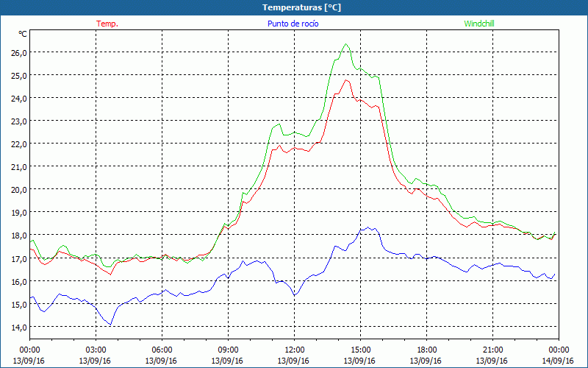This screenshot has height=368, width=588.
Task: Click the "25,0" y-axis value
Action: tap(19, 76)
